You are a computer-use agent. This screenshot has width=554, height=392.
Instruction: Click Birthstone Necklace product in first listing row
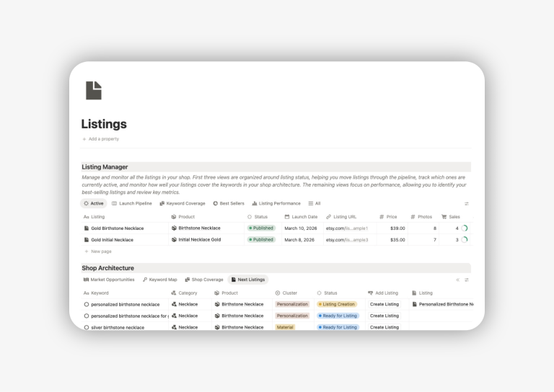coord(199,228)
